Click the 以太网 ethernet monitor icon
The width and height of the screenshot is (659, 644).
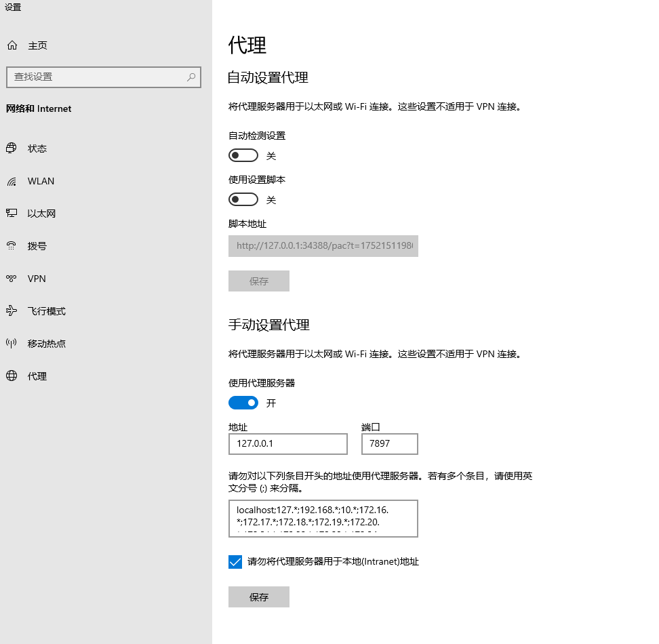12,214
